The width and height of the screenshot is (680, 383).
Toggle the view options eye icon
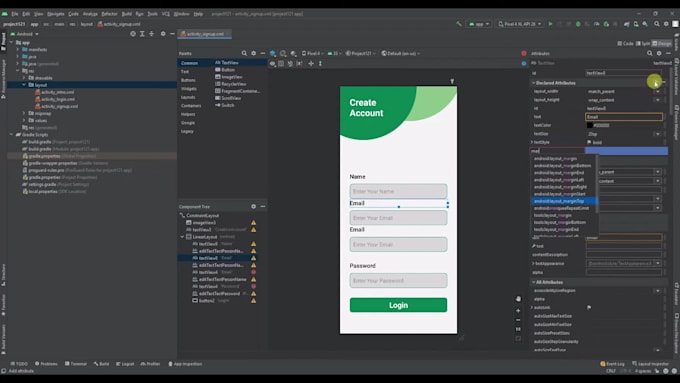coord(272,63)
